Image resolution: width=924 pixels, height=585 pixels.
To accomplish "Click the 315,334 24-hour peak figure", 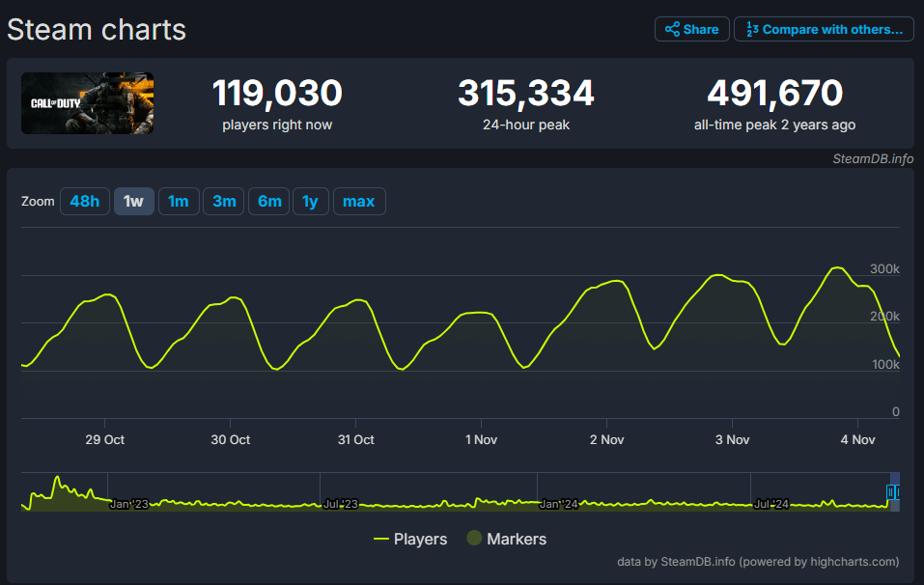I will 526,93.
